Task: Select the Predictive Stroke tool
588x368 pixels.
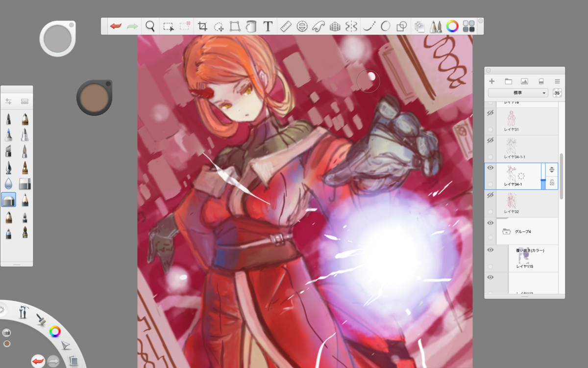Action: (385, 26)
